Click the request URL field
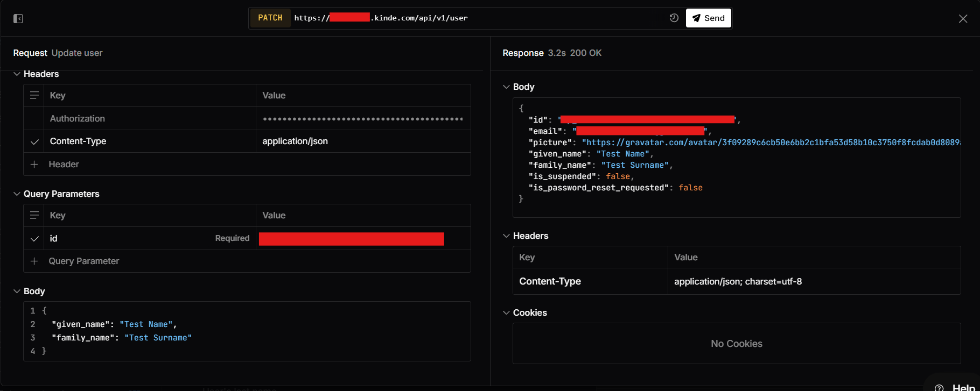980x391 pixels. (x=479, y=18)
